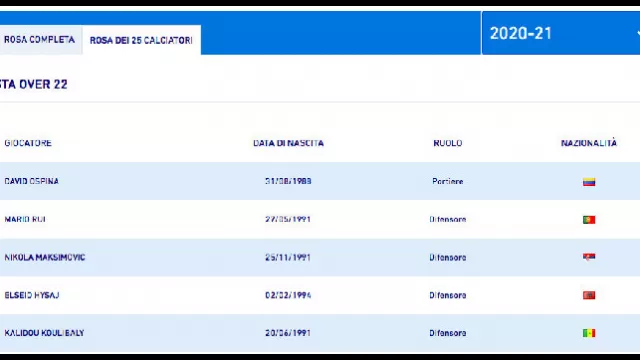Click the Lista Over 22 heading
Screen dimensions: 640x360
(33, 84)
